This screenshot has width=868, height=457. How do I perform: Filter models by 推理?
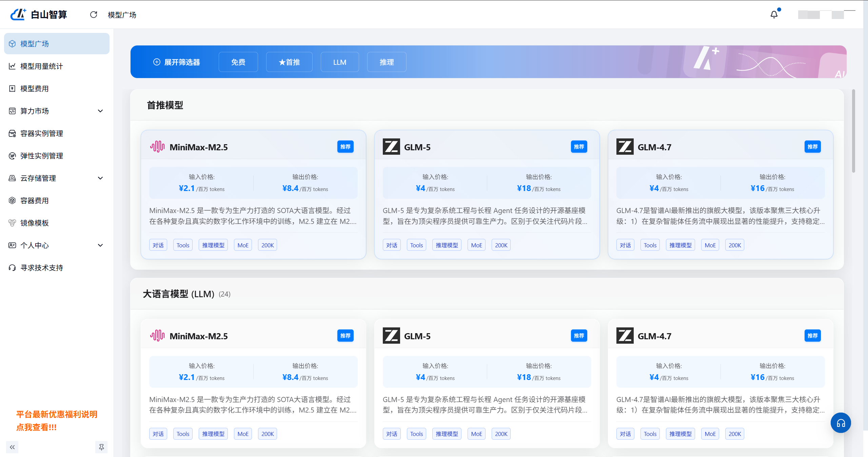point(387,62)
